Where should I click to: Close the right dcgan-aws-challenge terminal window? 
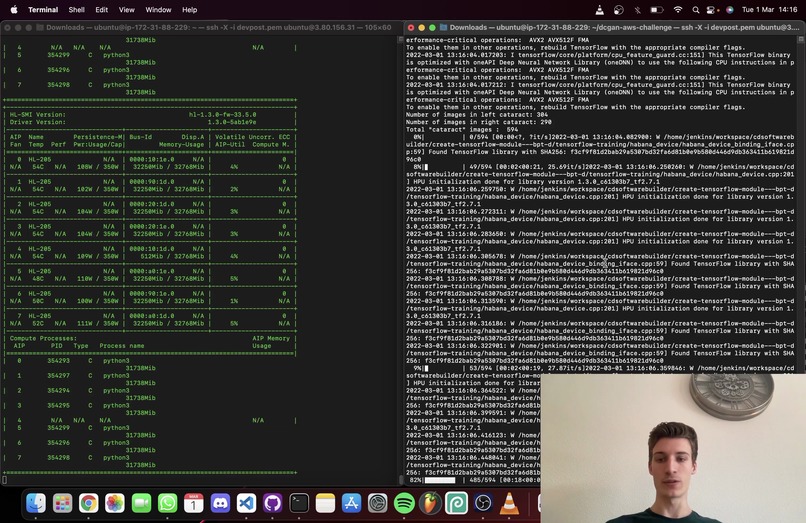(411, 28)
